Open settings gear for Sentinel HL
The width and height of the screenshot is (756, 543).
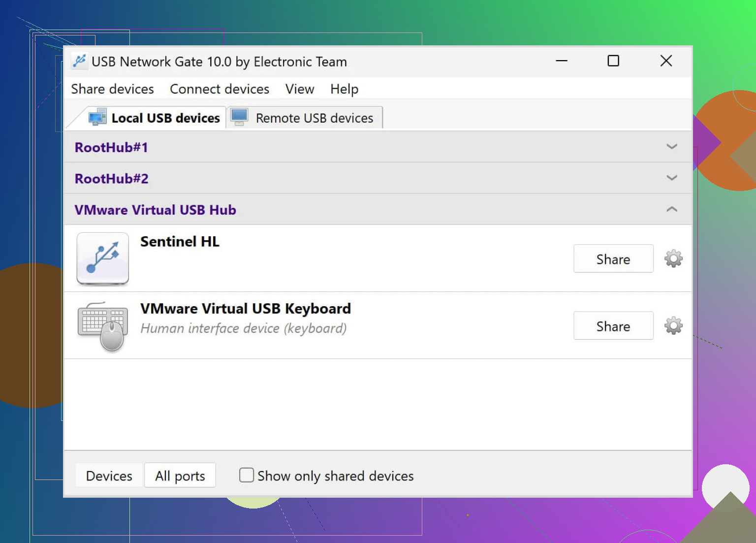tap(673, 258)
